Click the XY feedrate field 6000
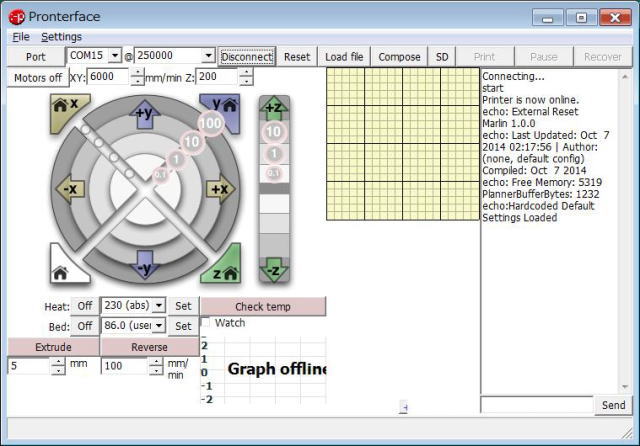Viewport: 640px width, 446px height. tap(109, 77)
